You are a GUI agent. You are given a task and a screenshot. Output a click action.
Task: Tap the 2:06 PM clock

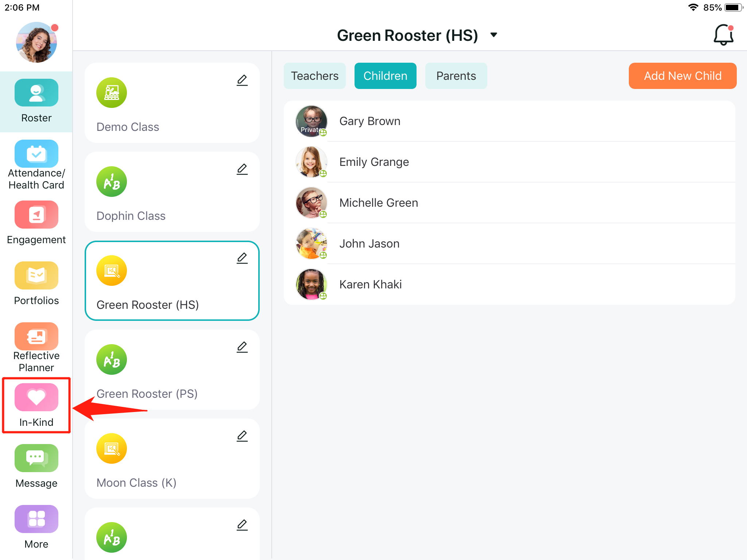(x=22, y=7)
